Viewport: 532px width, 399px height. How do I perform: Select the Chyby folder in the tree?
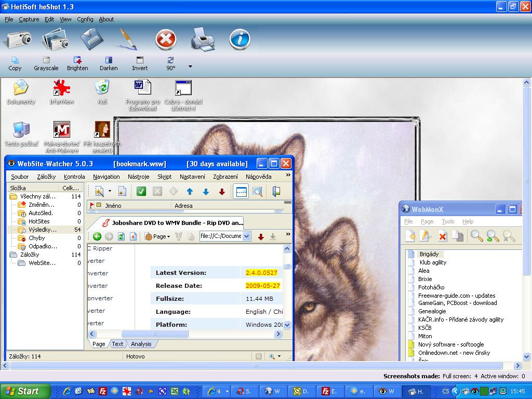[37, 238]
